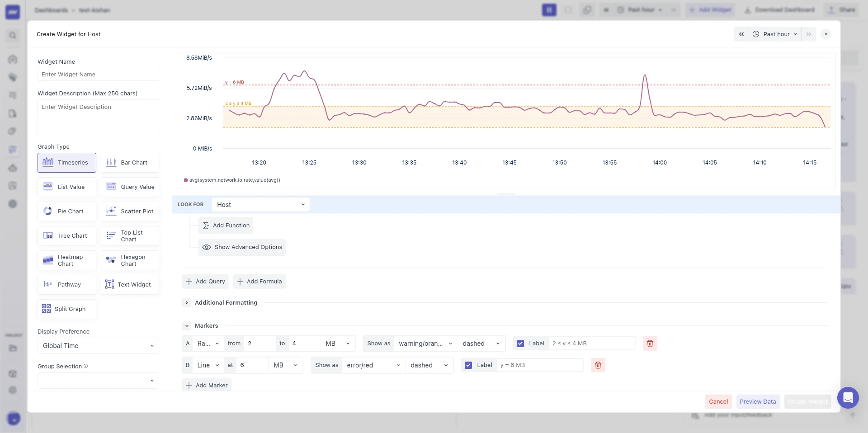Delete marker B with trash icon

tap(598, 365)
